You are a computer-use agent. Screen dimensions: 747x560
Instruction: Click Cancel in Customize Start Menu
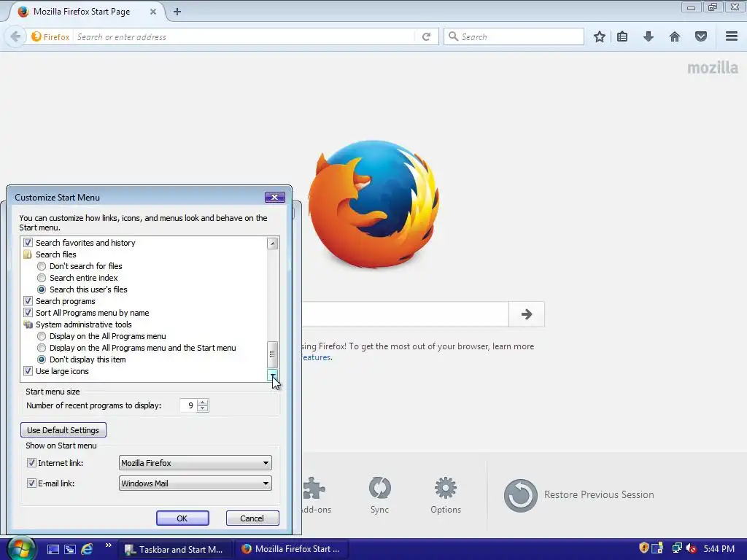pyautogui.click(x=252, y=518)
